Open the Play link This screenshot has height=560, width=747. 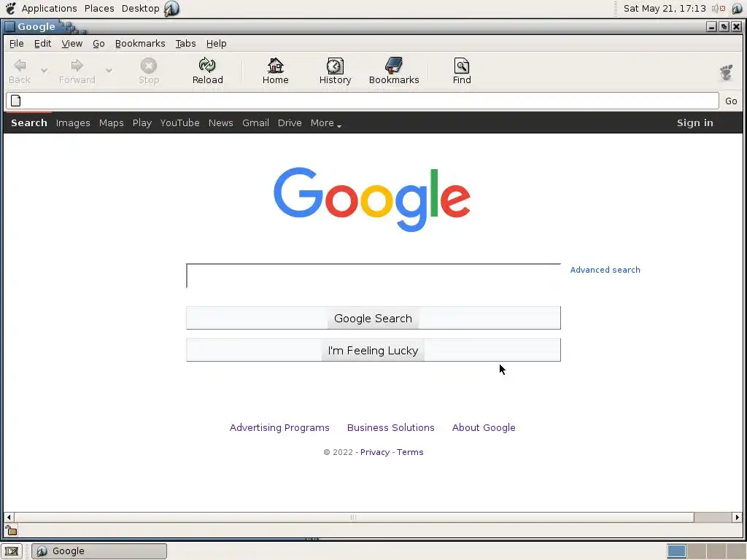(x=142, y=122)
